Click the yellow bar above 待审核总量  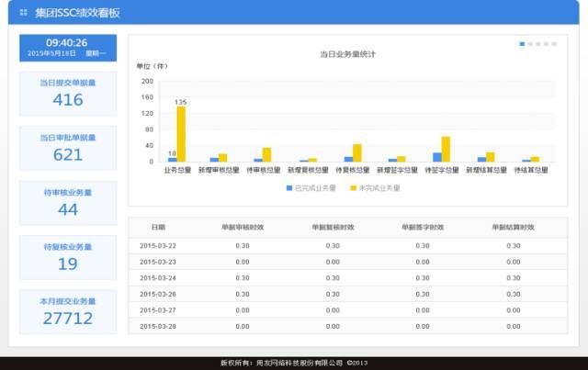coord(266,155)
